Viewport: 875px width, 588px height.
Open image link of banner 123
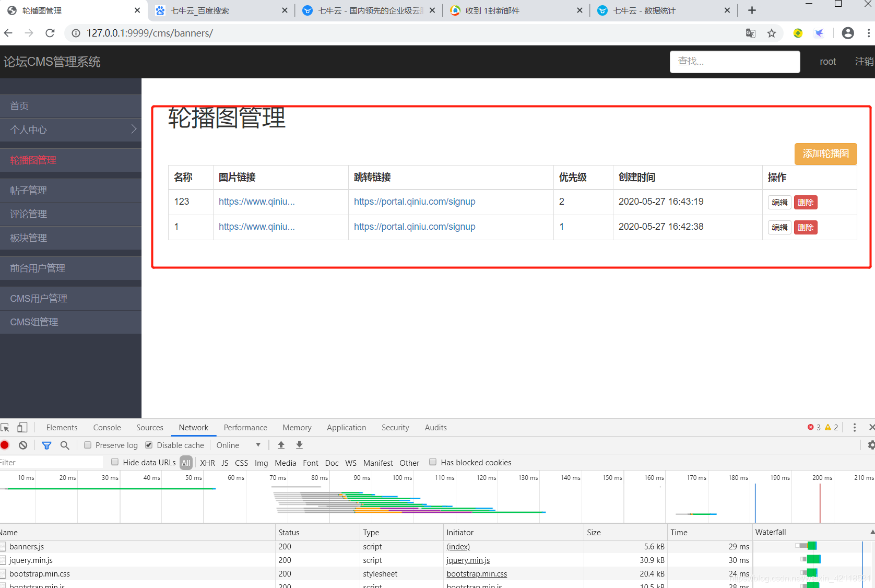tap(257, 202)
